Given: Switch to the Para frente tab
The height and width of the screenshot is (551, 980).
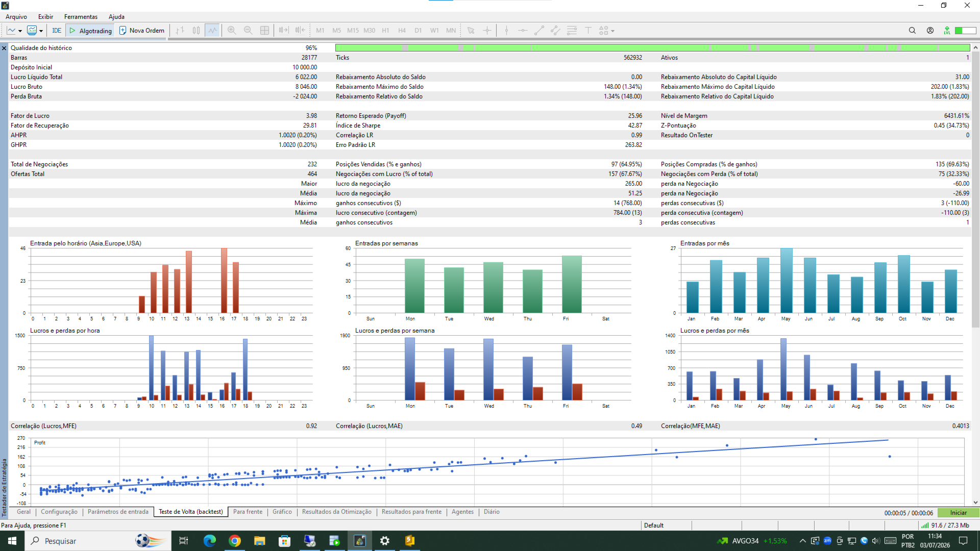Looking at the screenshot, I should point(248,512).
